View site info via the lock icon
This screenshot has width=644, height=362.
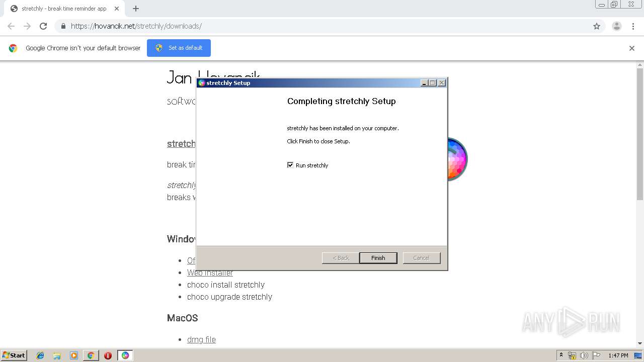(x=63, y=26)
